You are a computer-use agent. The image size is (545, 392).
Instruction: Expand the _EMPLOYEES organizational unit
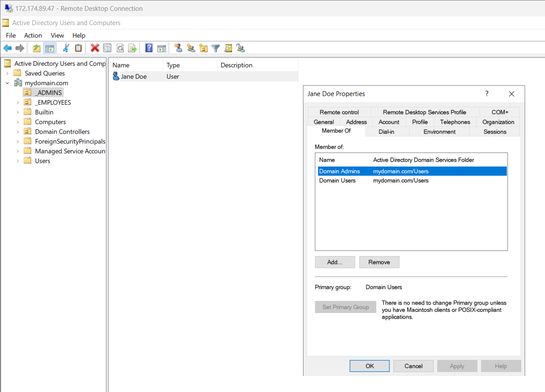click(17, 102)
